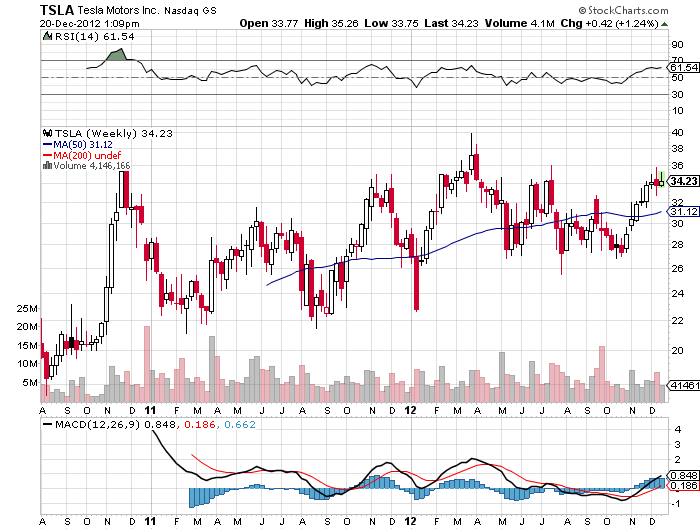Click the blue 0.662 MACD histogram value
Viewport: 700px width, 530px height.
(240, 425)
